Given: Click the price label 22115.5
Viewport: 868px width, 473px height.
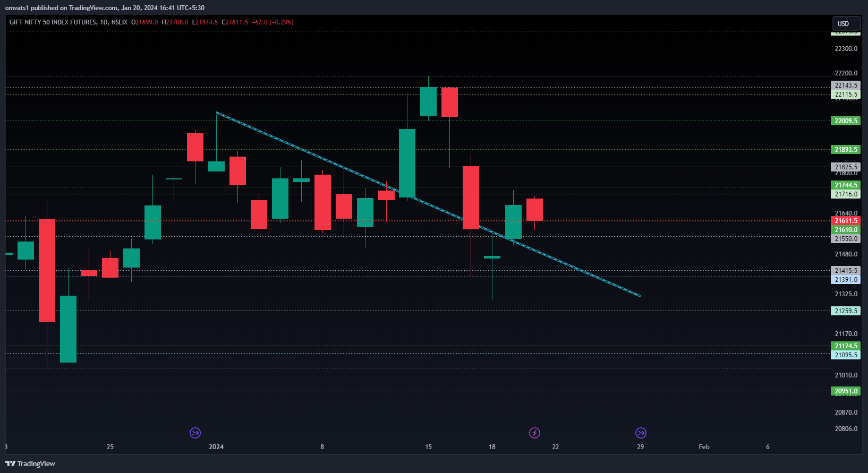Looking at the screenshot, I should point(845,94).
